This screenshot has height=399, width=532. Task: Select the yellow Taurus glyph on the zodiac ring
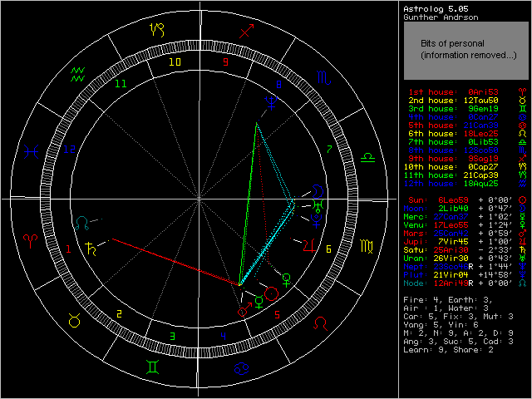coord(74,320)
